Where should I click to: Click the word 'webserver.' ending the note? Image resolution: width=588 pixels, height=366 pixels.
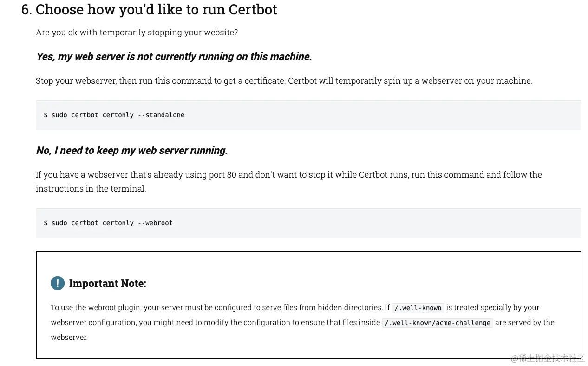[69, 338]
